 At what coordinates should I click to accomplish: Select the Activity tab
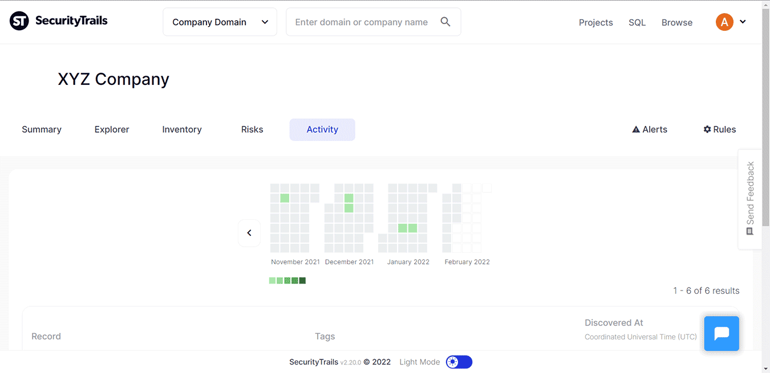(x=322, y=130)
